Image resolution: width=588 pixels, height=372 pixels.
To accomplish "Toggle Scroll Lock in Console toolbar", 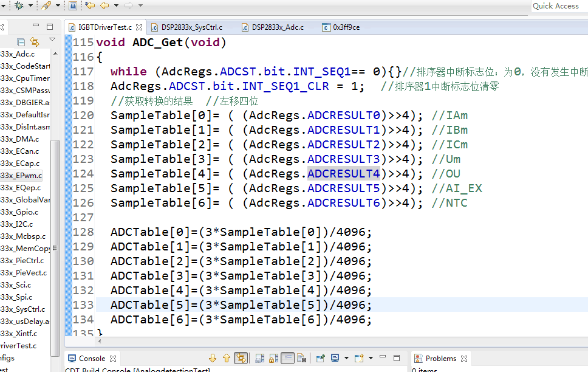I will (x=273, y=358).
